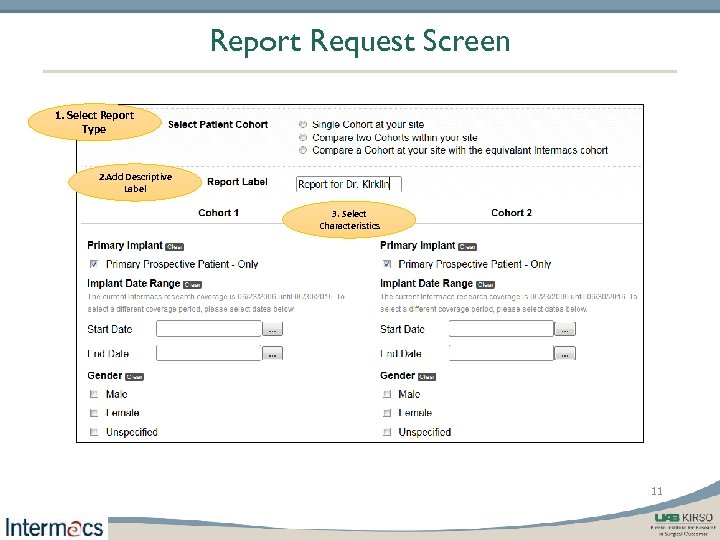The image size is (720, 540).
Task: Open date picker for Cohort 1 End Date
Action: [x=272, y=353]
